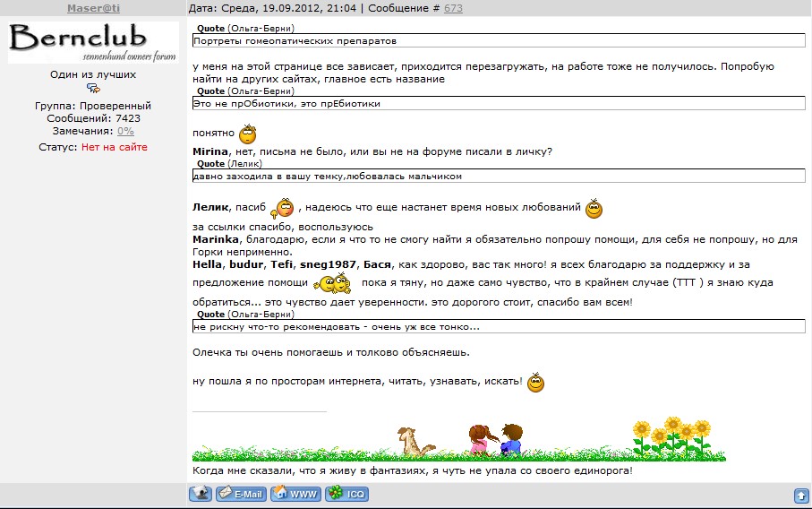Click the bold name "sneg1987"
The width and height of the screenshot is (812, 509).
click(328, 265)
